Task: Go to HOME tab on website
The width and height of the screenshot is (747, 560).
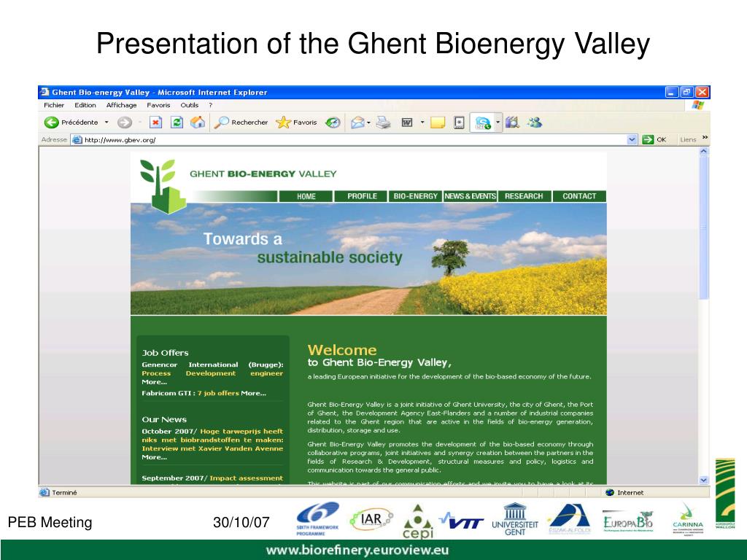Action: [x=306, y=196]
